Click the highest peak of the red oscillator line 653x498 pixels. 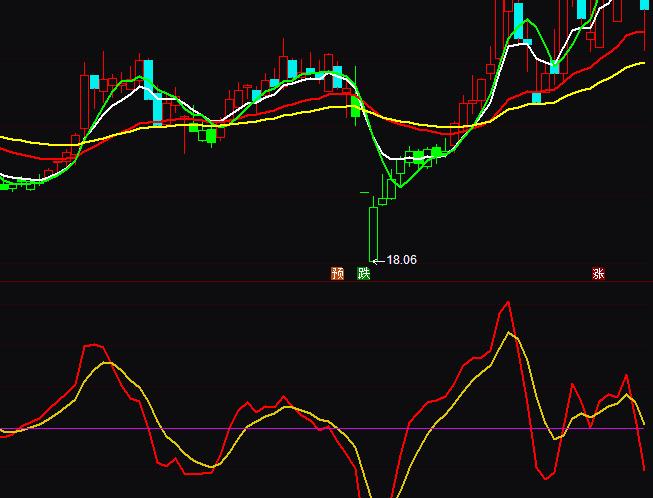pos(508,301)
